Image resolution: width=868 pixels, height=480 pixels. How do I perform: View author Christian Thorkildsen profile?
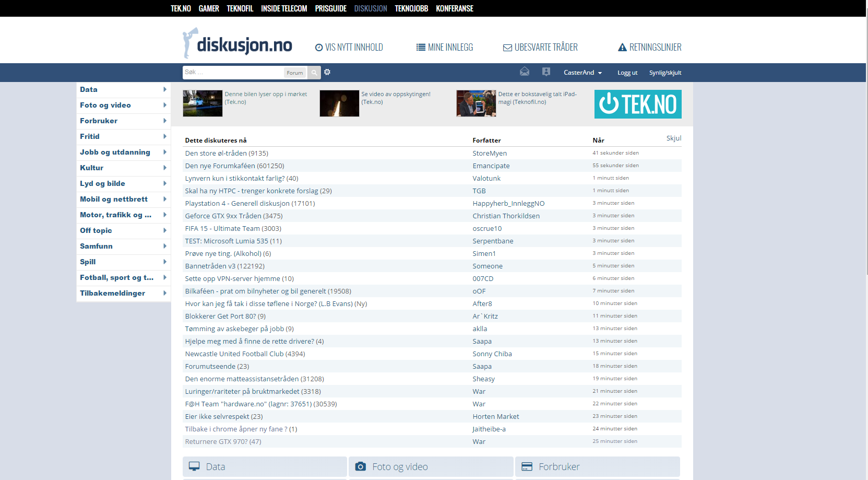pyautogui.click(x=506, y=216)
